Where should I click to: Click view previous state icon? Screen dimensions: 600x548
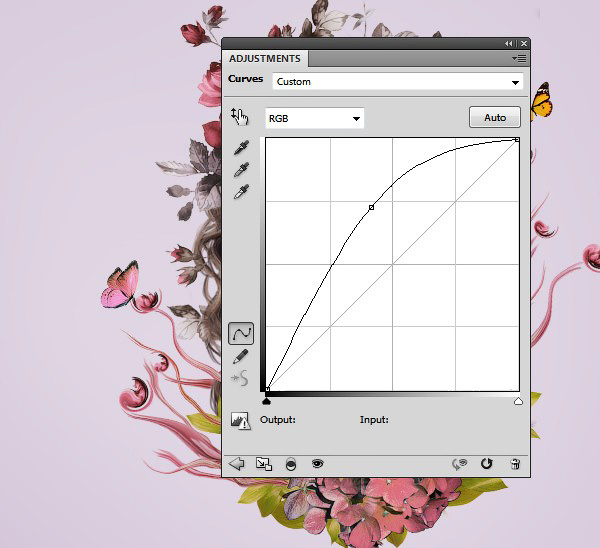(460, 464)
